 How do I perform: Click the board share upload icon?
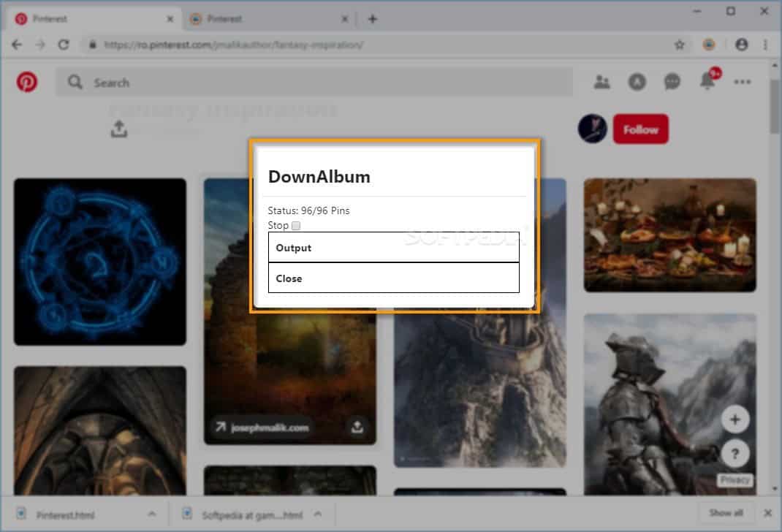point(119,129)
